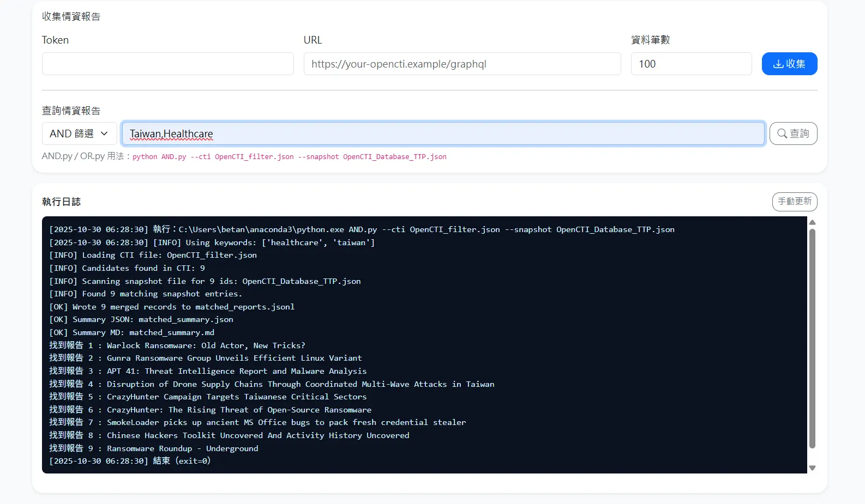
Task: Click the python AND.py usage command text
Action: pos(290,157)
